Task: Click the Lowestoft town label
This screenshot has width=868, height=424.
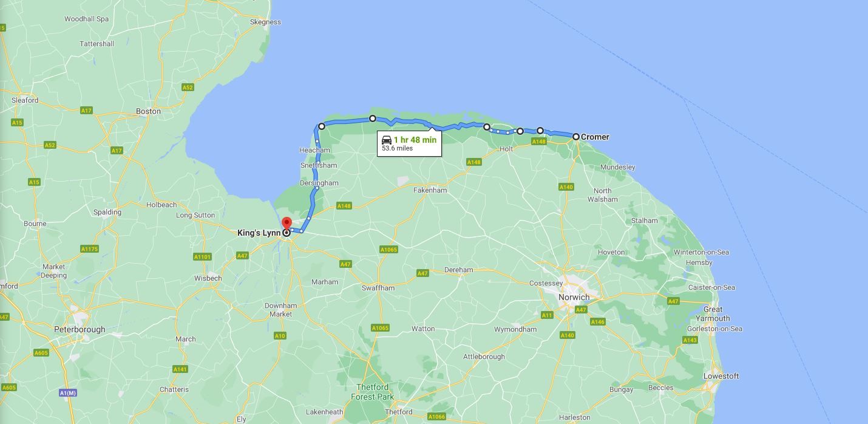Action: coord(721,376)
